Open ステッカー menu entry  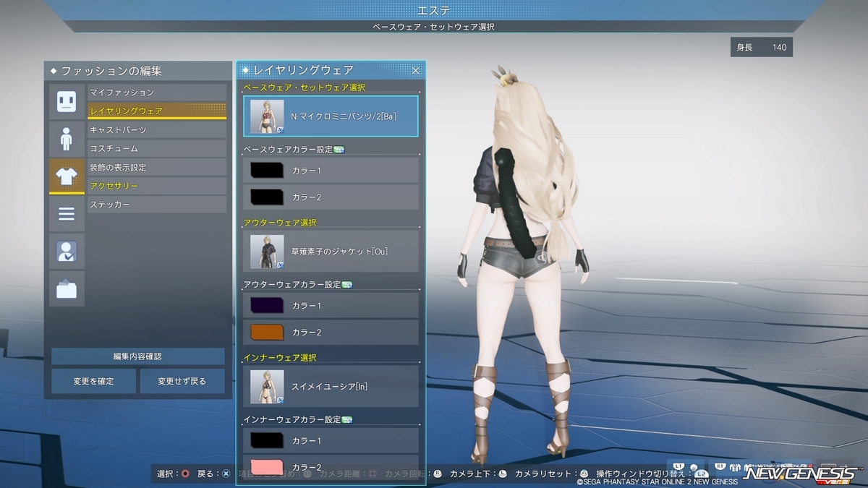coord(157,205)
